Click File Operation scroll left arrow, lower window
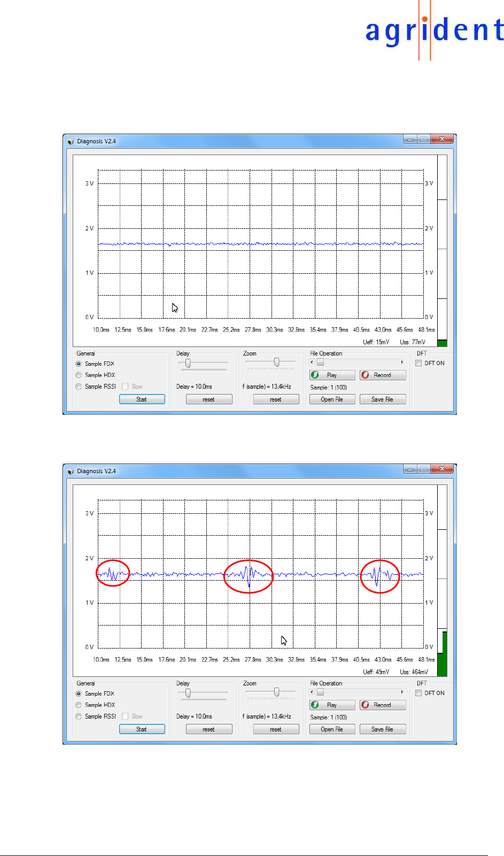 (x=312, y=692)
